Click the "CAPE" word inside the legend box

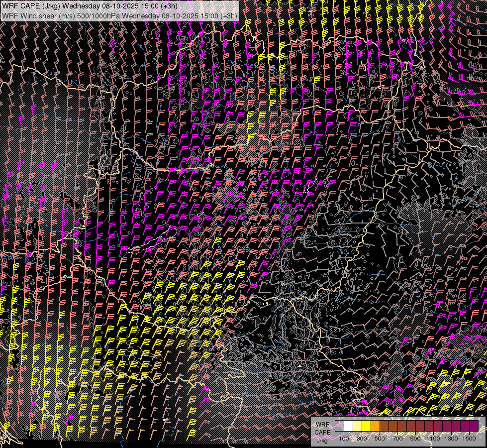coord(323,432)
